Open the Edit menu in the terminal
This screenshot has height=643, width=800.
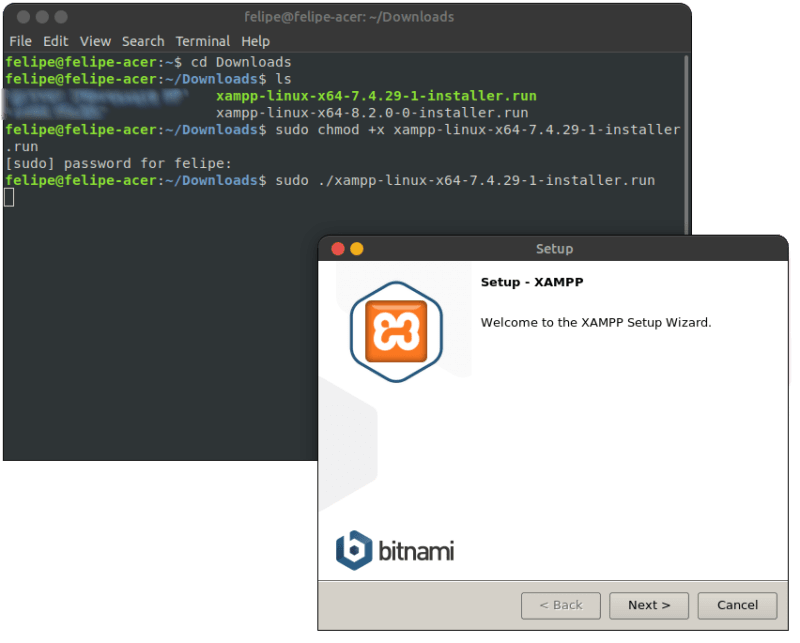(x=56, y=41)
